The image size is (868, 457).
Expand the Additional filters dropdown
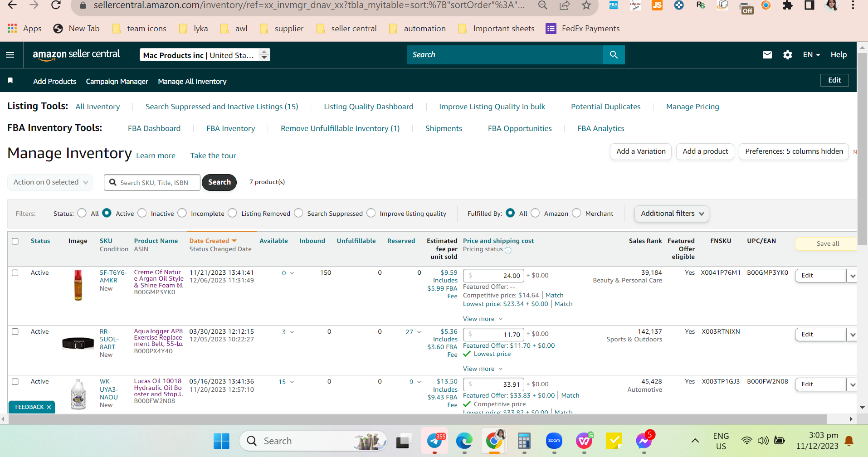coord(672,214)
